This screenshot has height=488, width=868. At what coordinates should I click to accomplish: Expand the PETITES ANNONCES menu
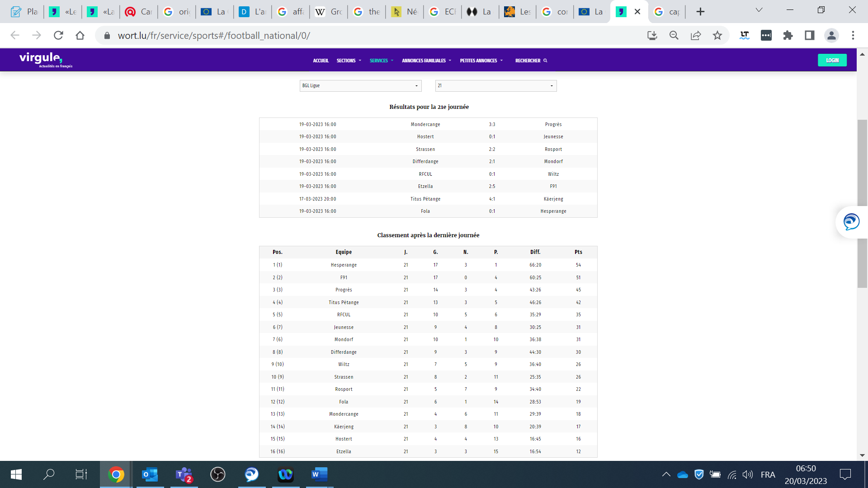[x=481, y=61]
